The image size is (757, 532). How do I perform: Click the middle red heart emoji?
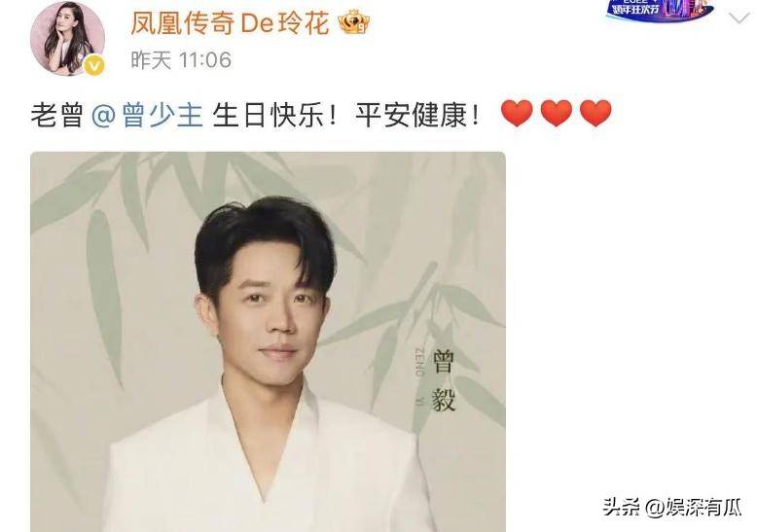pos(557,113)
